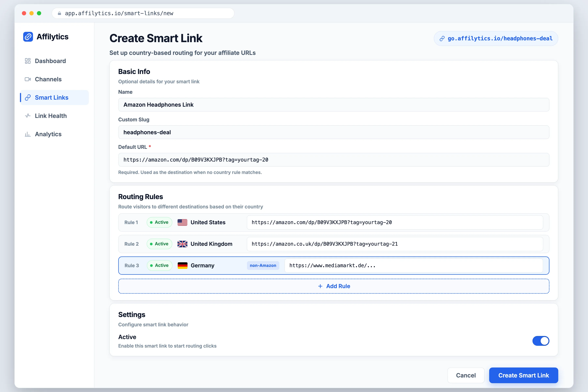
Task: Click the Smart Links chain icon
Action: (x=28, y=98)
